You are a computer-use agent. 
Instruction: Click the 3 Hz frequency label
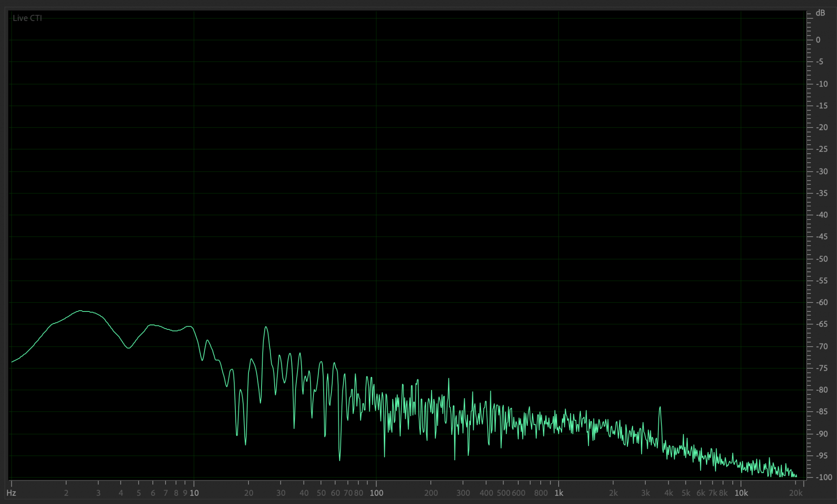pos(98,493)
